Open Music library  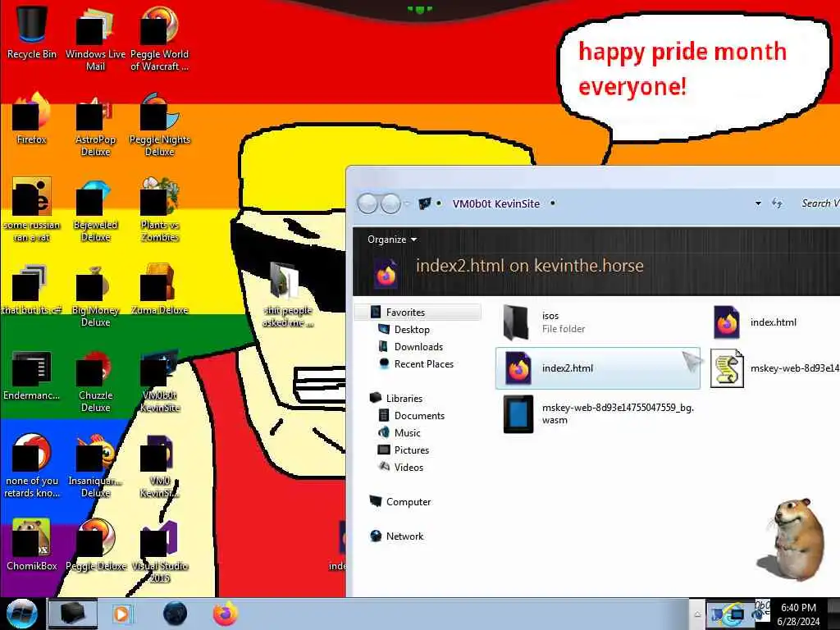407,432
